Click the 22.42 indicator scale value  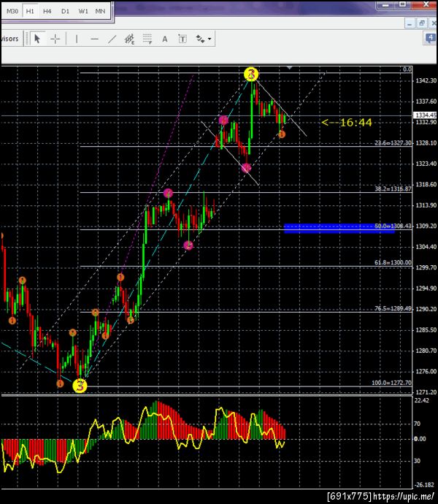coord(422,400)
